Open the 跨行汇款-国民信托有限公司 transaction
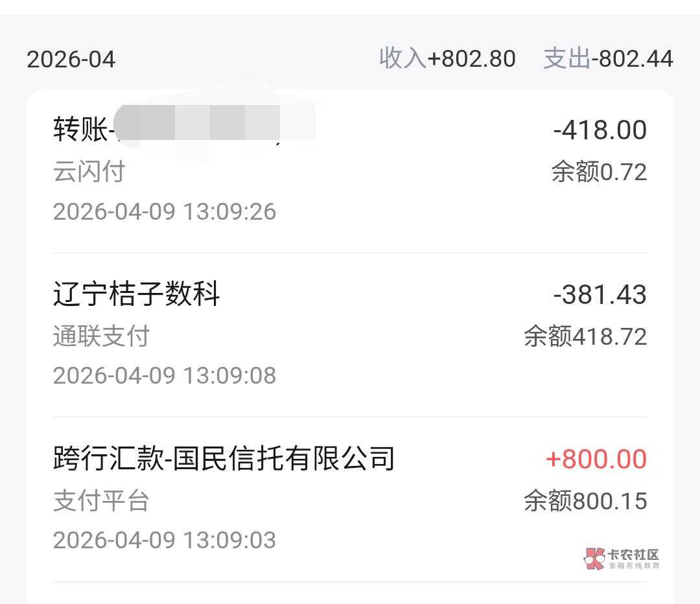The width and height of the screenshot is (700, 604). click(224, 459)
